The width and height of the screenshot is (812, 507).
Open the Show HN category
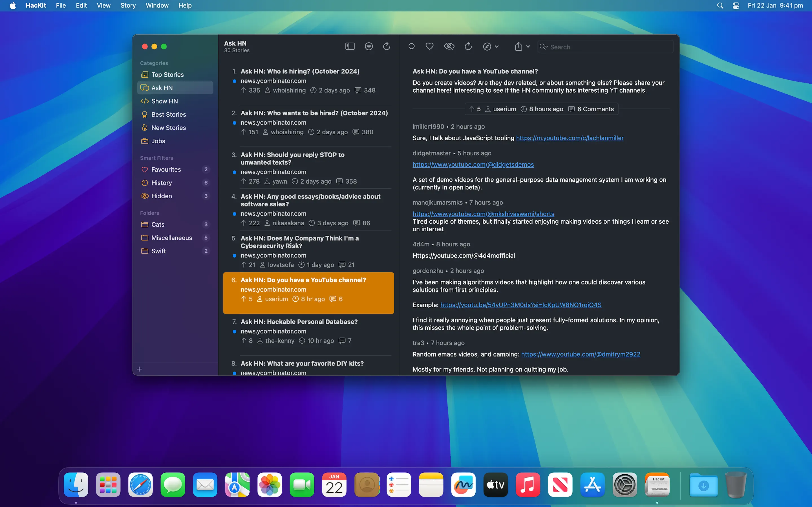[164, 101]
